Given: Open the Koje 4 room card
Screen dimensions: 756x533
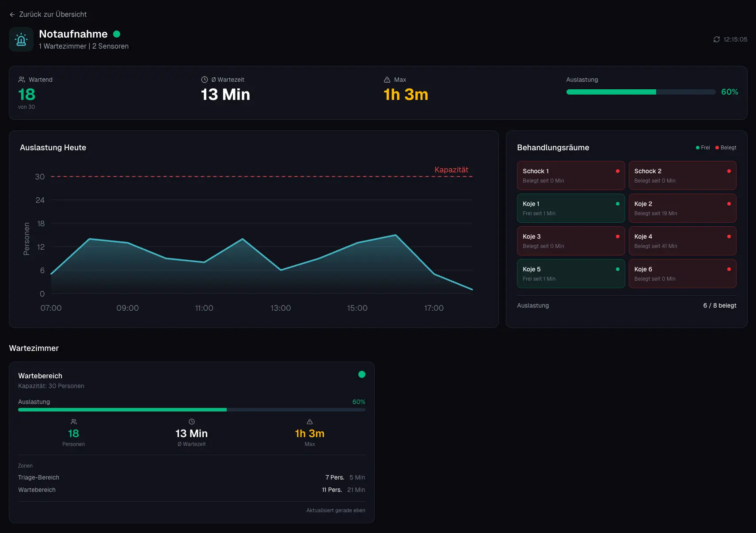Looking at the screenshot, I should click(x=682, y=241).
